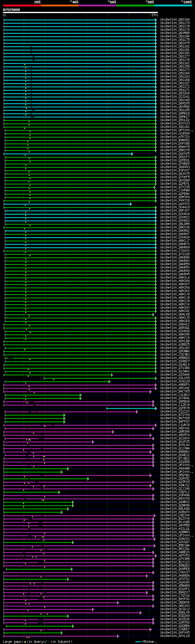Select the UniRef100_C0LN13 label
The height and width of the screenshot is (644, 195).
(x=175, y=395)
